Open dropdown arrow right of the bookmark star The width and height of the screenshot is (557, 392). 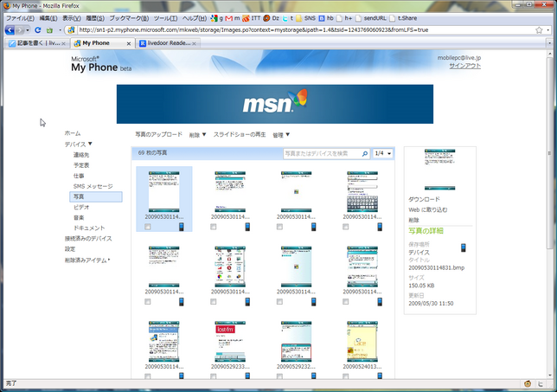(548, 30)
